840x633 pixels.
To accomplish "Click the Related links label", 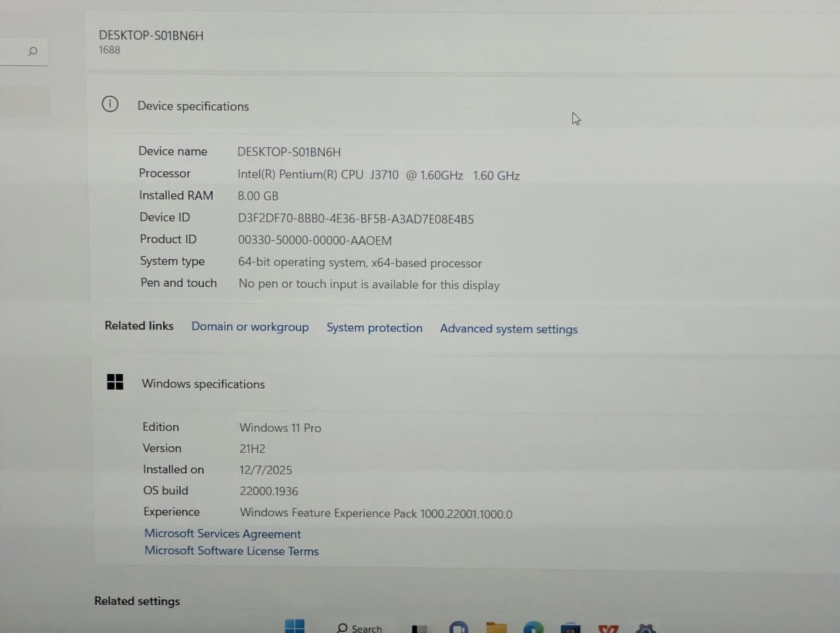I will pyautogui.click(x=139, y=326).
